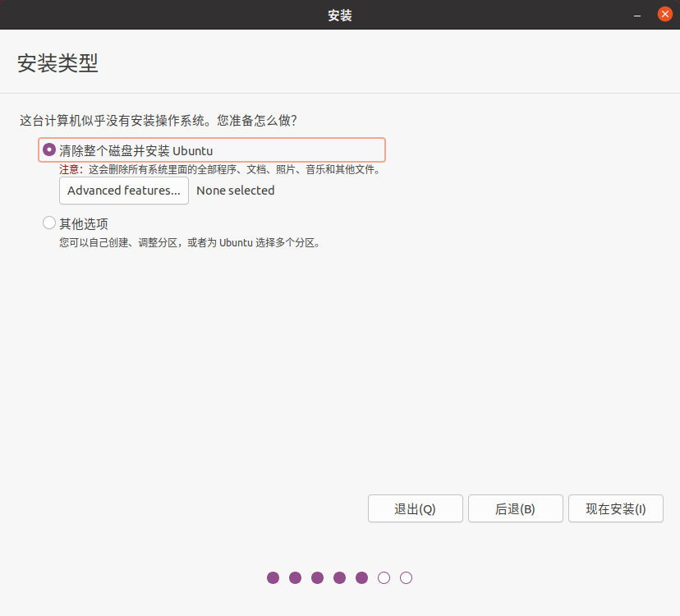
Task: Select the 其他选项 radio button
Action: click(x=49, y=223)
